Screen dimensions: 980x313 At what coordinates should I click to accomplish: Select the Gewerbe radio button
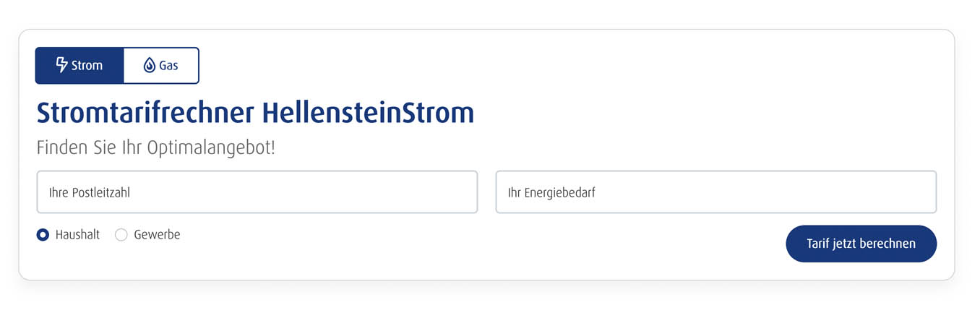coord(121,235)
